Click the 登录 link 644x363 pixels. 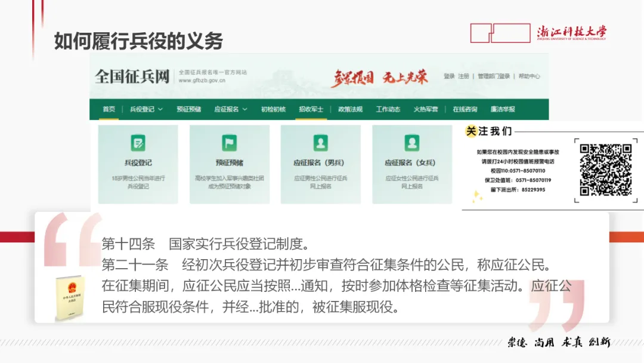[449, 76]
